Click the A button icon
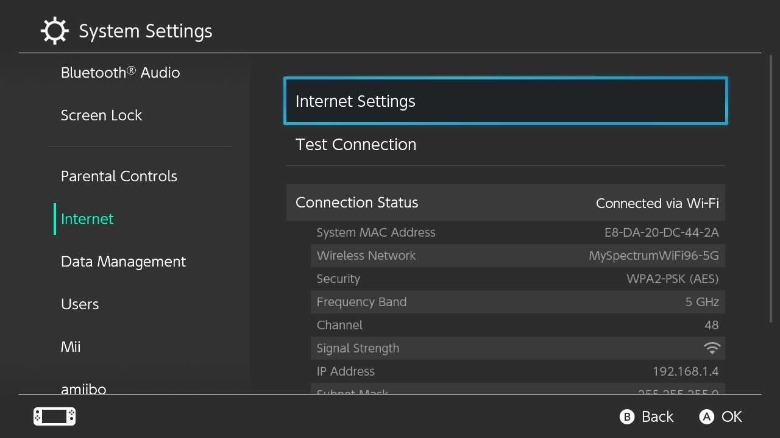This screenshot has width=780, height=438. 706,417
